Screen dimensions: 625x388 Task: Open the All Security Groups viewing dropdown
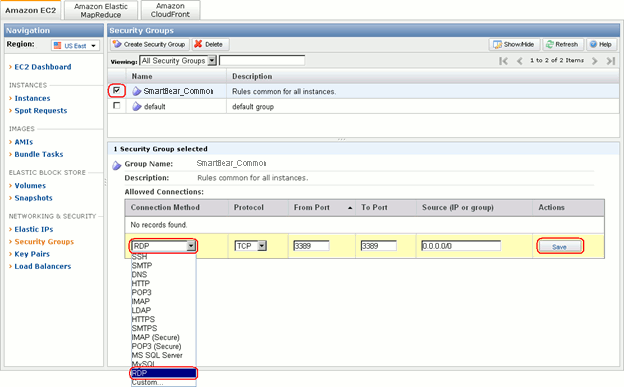pos(178,61)
